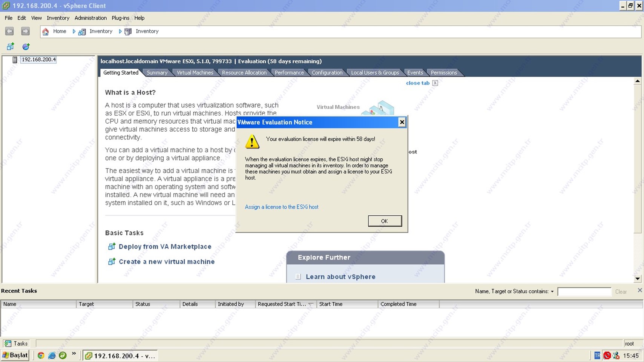Open the Resource Allocation tab
This screenshot has width=644, height=362.
click(x=244, y=72)
